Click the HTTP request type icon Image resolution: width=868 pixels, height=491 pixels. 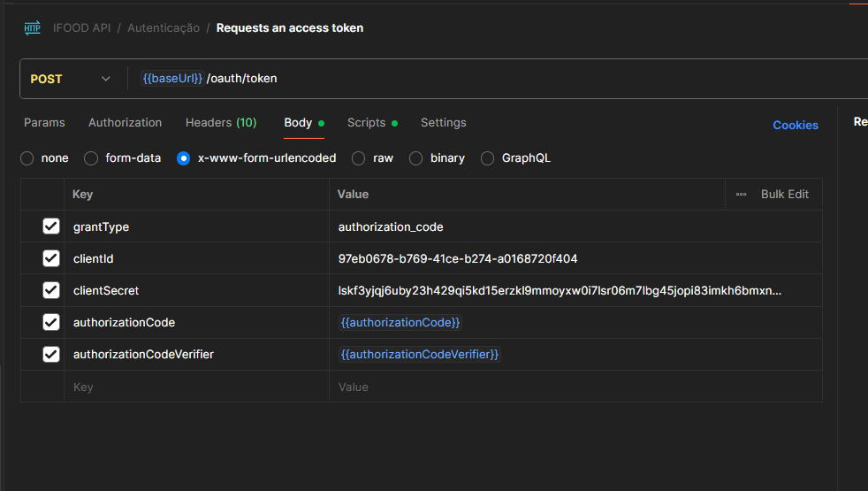33,27
